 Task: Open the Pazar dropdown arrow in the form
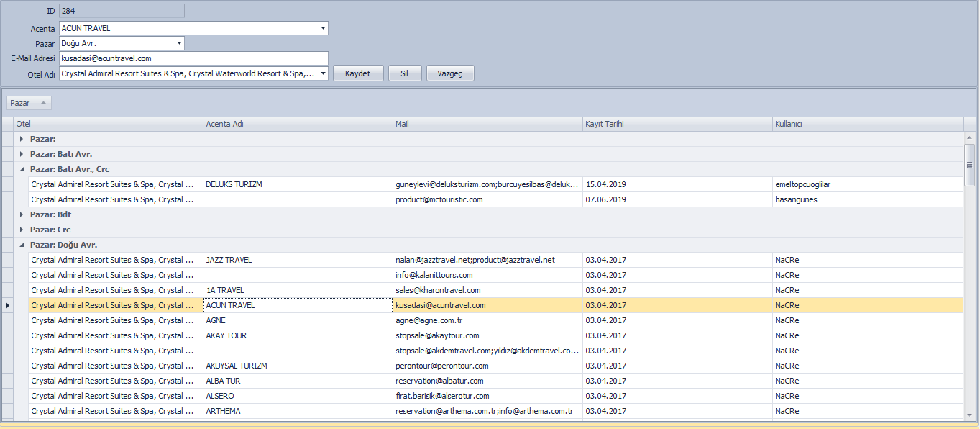point(179,43)
